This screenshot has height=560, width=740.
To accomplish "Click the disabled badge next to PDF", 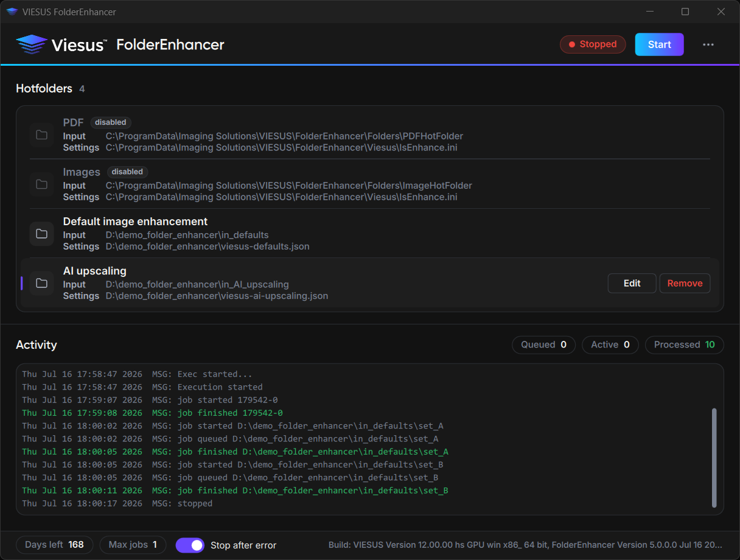I will [x=111, y=122].
